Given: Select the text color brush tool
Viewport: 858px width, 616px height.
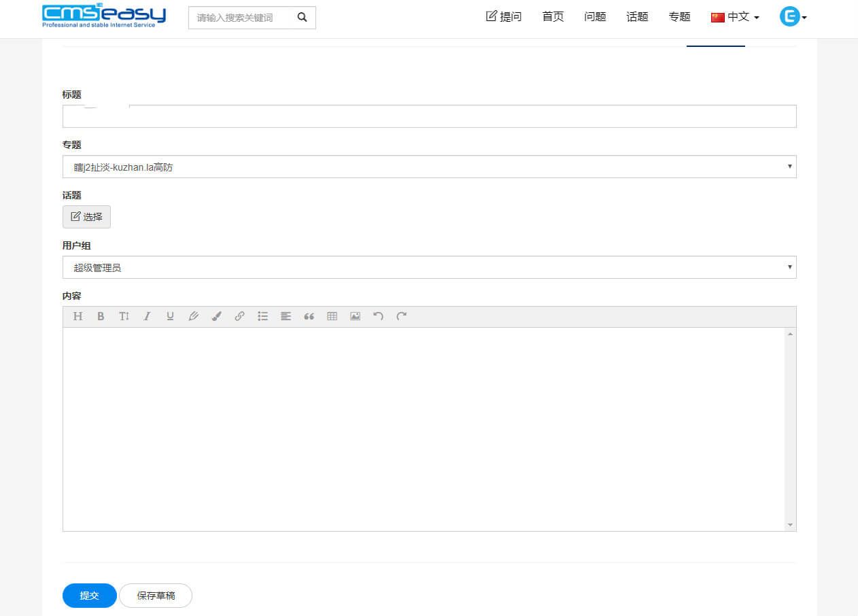Looking at the screenshot, I should point(217,315).
